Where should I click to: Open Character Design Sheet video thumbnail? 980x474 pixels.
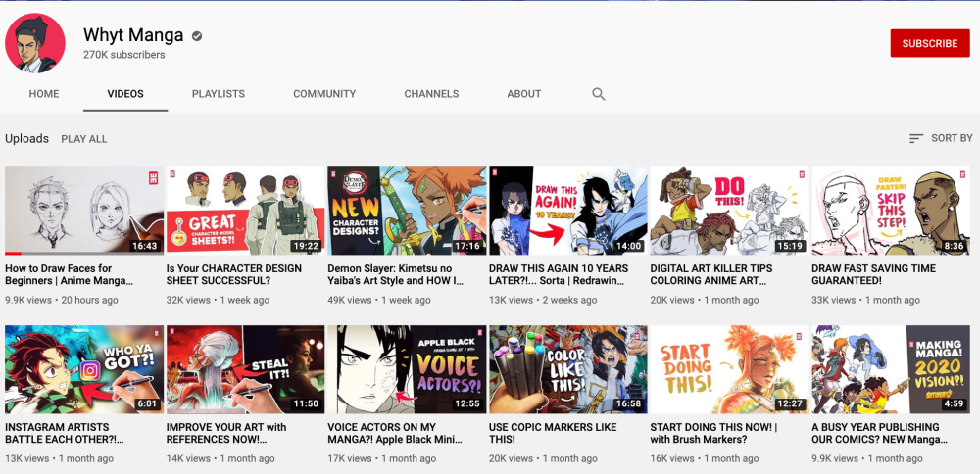(x=246, y=211)
